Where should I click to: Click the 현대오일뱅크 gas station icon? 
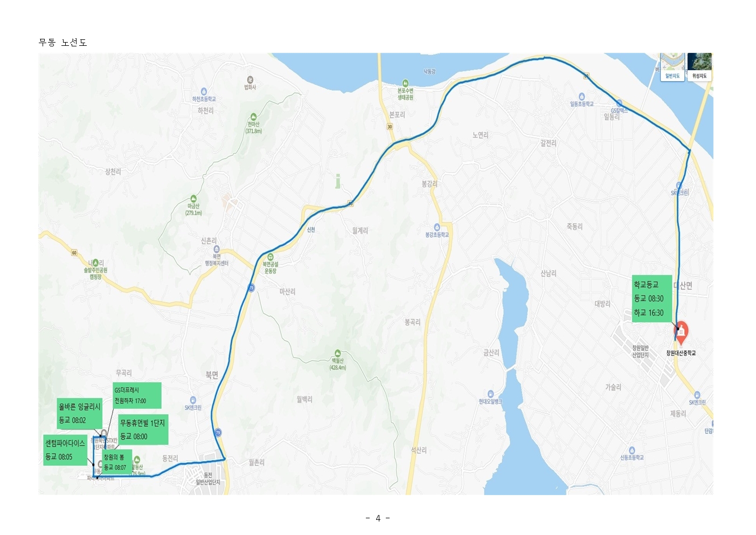point(490,394)
